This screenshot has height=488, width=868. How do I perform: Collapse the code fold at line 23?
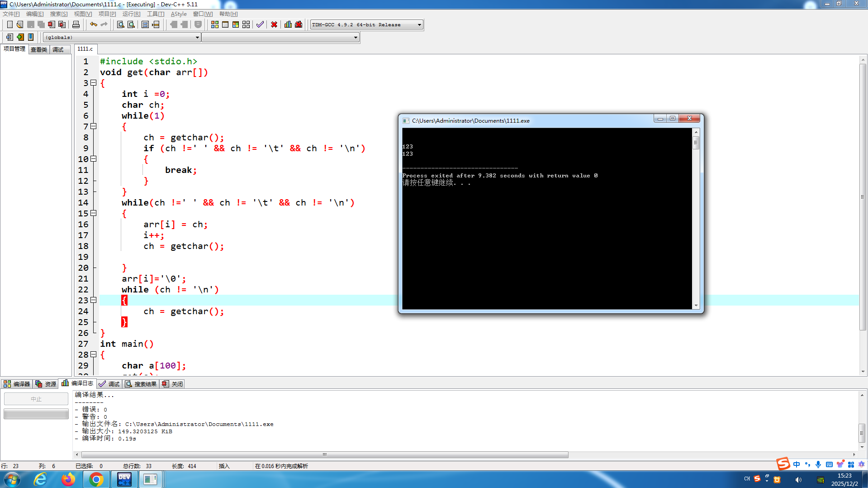(x=94, y=300)
